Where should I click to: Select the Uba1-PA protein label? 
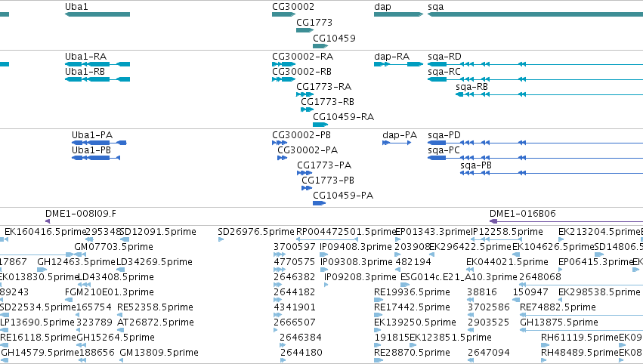pos(92,135)
